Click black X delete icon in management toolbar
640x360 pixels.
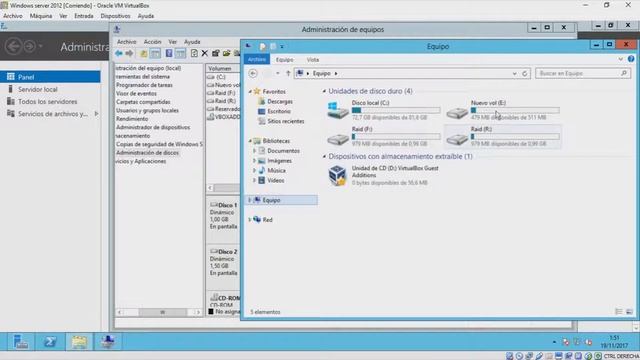point(205,53)
